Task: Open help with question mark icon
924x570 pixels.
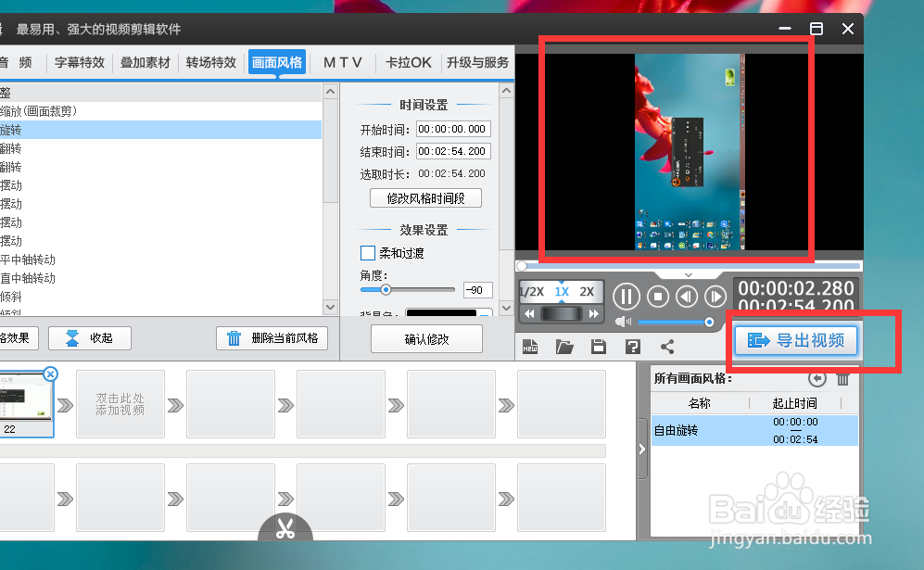Action: 633,347
